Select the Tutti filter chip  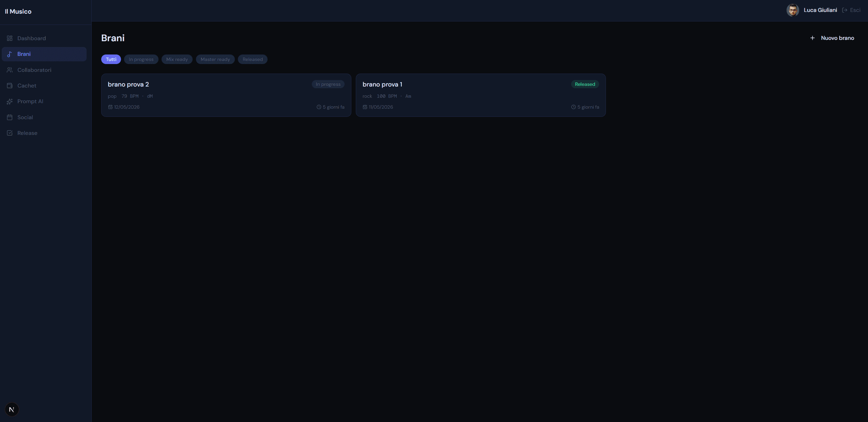coord(111,59)
